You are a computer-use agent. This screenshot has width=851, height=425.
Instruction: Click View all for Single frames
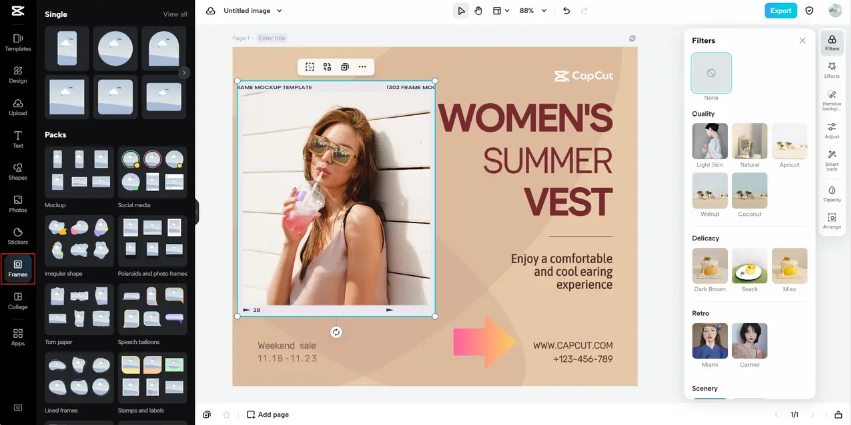(175, 14)
